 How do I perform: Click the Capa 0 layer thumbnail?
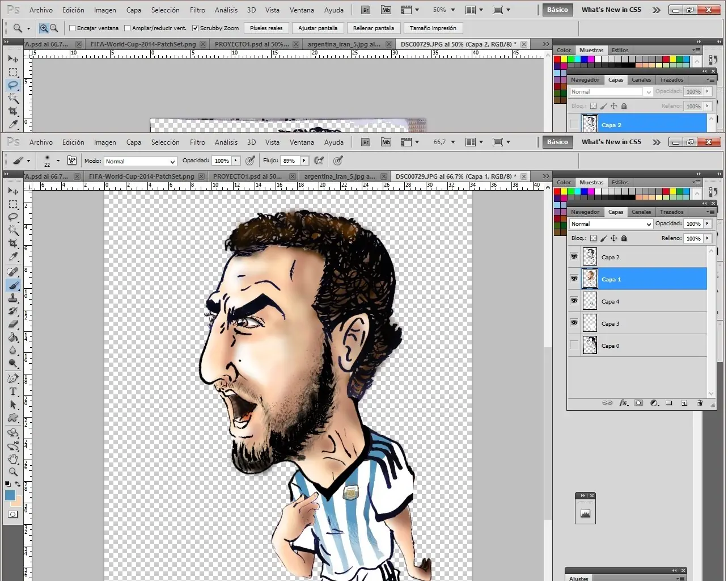590,346
